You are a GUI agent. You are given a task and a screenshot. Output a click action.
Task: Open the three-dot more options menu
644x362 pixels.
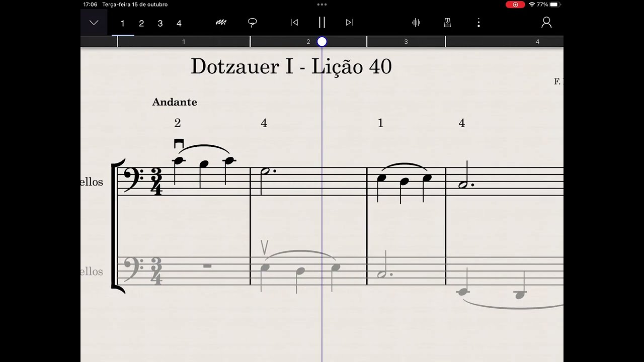(478, 23)
